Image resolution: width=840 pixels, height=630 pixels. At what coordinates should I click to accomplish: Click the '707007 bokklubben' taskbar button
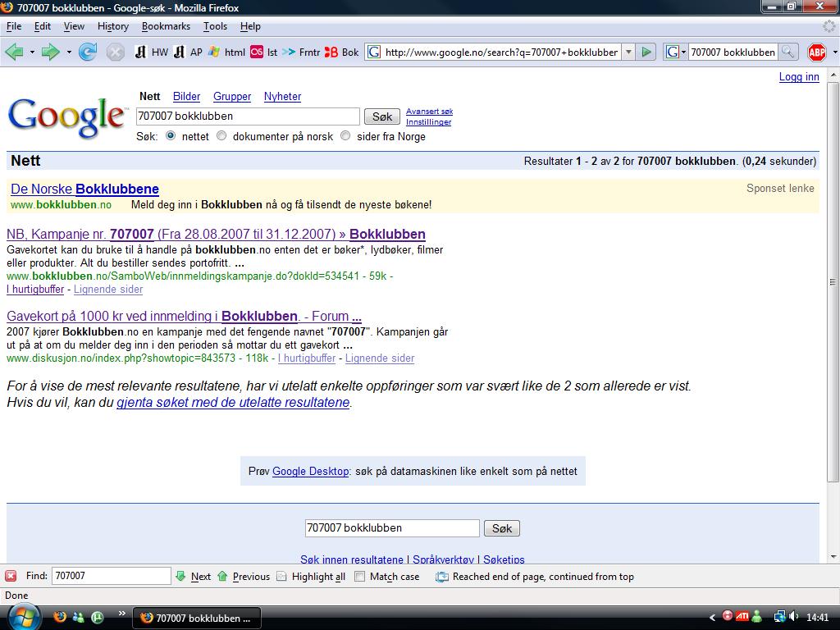[196, 618]
